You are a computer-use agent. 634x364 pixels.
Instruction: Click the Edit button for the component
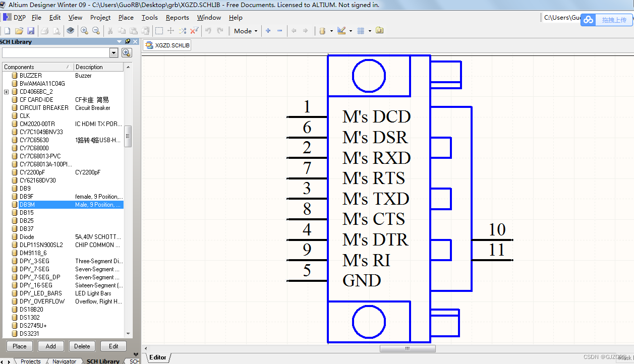tap(113, 346)
